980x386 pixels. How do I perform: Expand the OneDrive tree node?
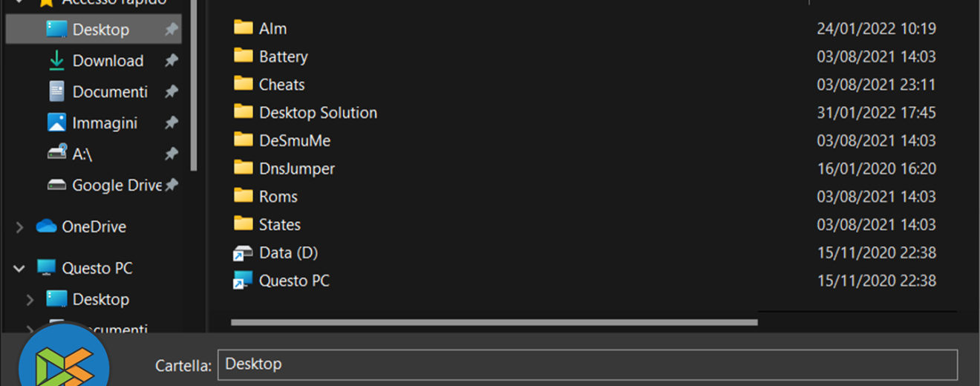tap(20, 227)
